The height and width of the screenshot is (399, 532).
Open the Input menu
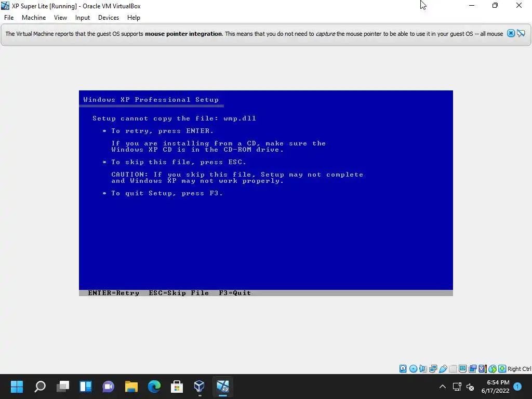[x=83, y=18]
